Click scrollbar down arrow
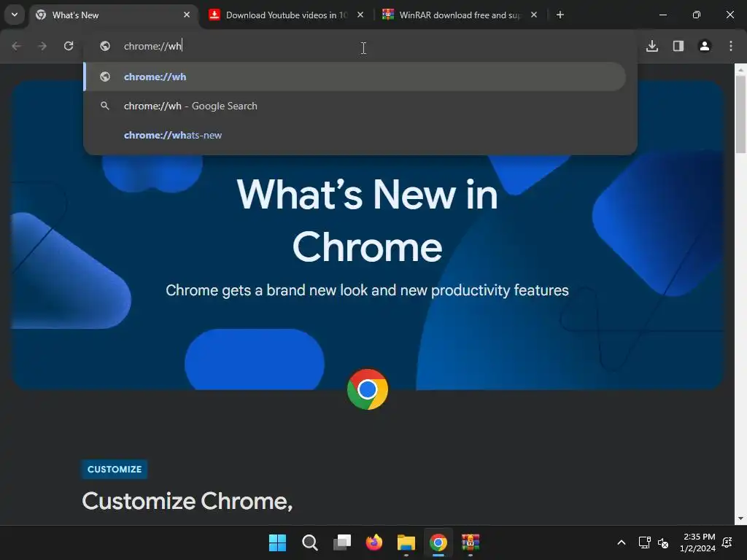Viewport: 747px width, 560px height. [740, 518]
